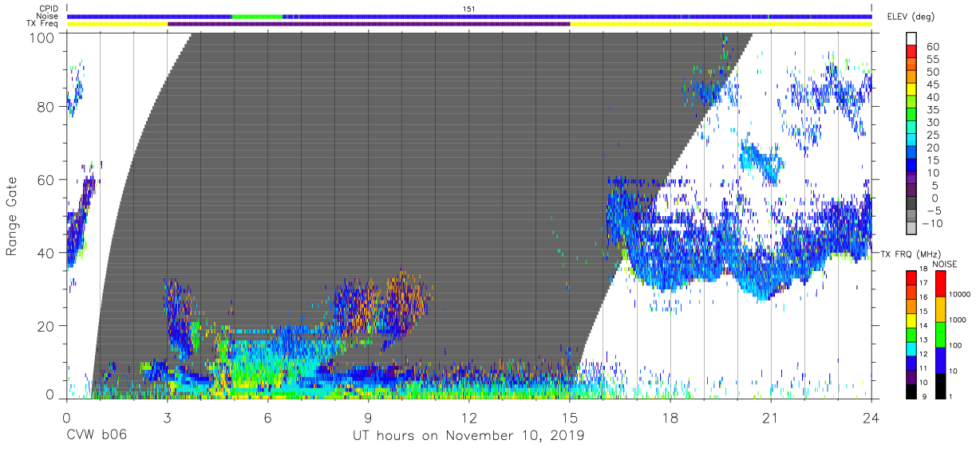Viewport: 980px width, 452px height.
Task: Click the green section of the Noise strip
Action: coord(257,16)
